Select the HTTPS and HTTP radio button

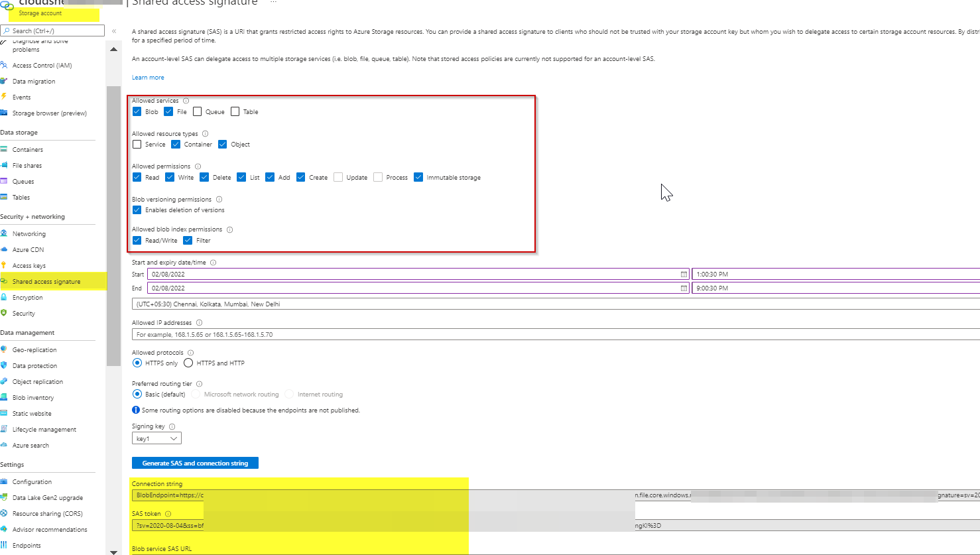pos(188,363)
